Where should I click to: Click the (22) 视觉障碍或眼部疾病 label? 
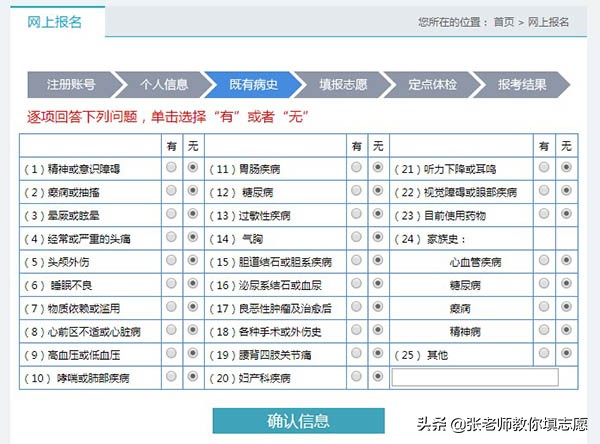pyautogui.click(x=455, y=193)
